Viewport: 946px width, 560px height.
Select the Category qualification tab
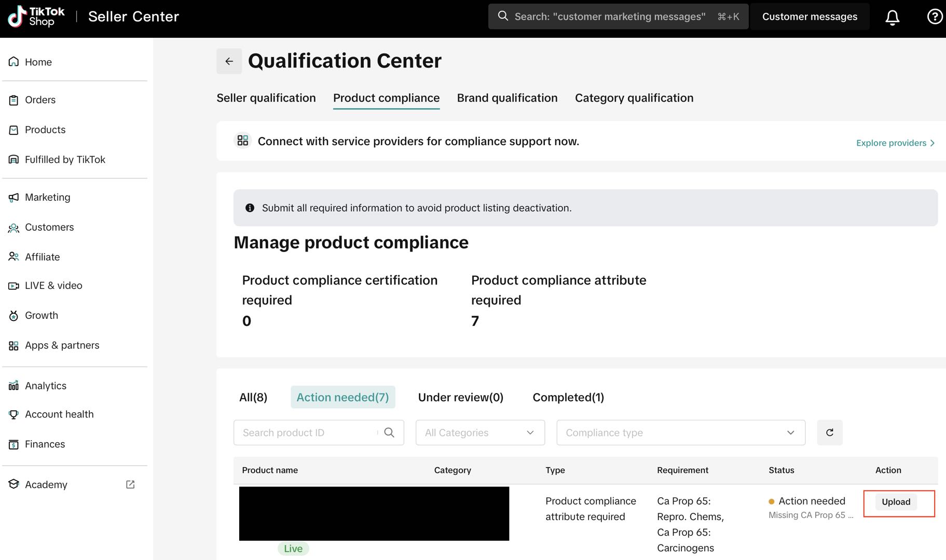(x=634, y=98)
